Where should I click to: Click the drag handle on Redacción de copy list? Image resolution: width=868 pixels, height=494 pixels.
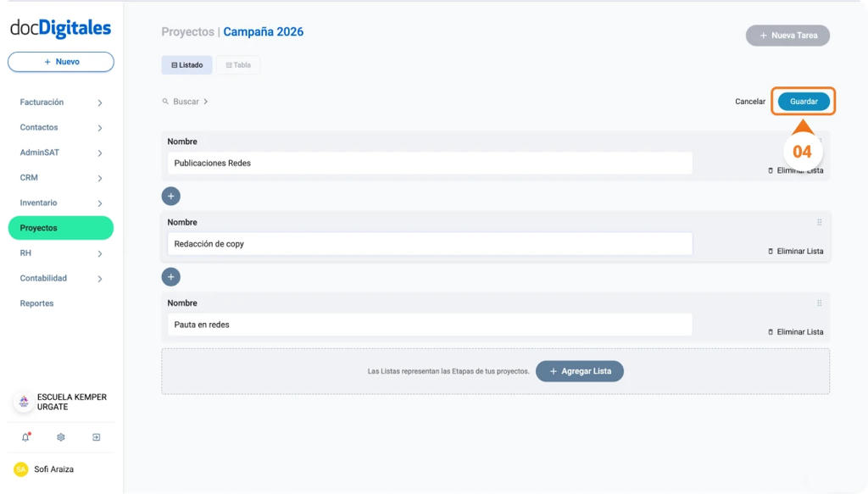[819, 222]
